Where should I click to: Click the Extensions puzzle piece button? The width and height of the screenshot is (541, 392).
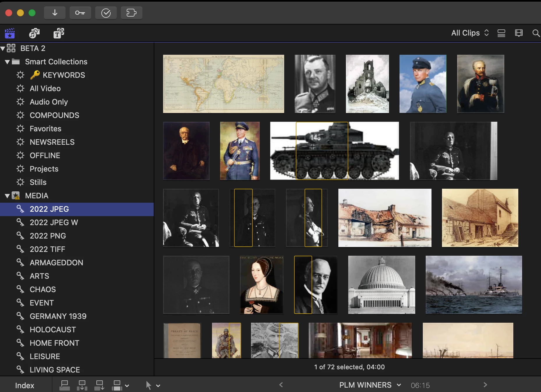point(132,13)
